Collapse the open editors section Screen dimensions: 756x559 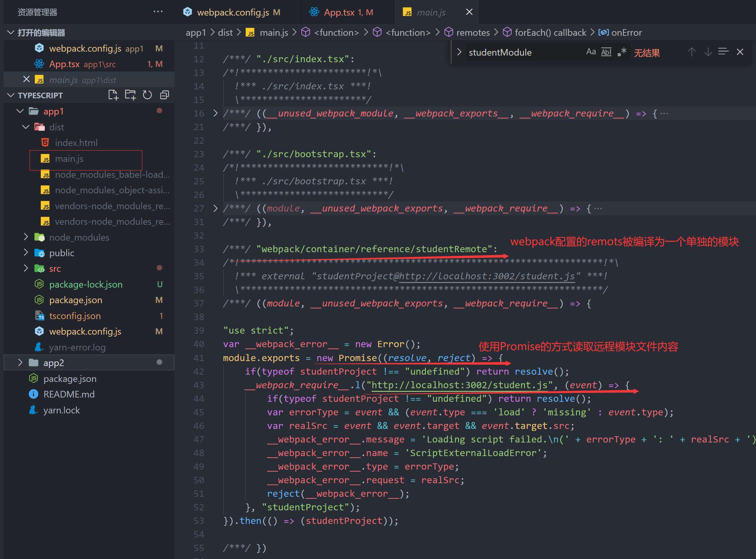pos(11,32)
